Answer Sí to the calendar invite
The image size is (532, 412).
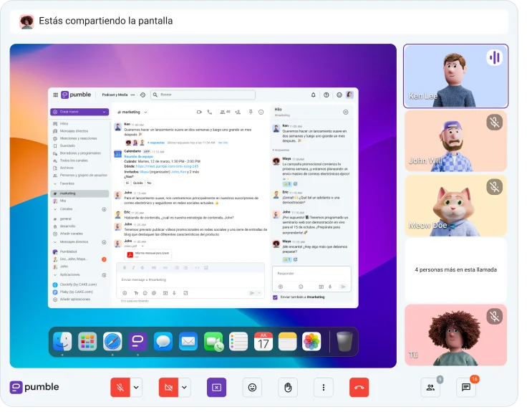pos(127,183)
